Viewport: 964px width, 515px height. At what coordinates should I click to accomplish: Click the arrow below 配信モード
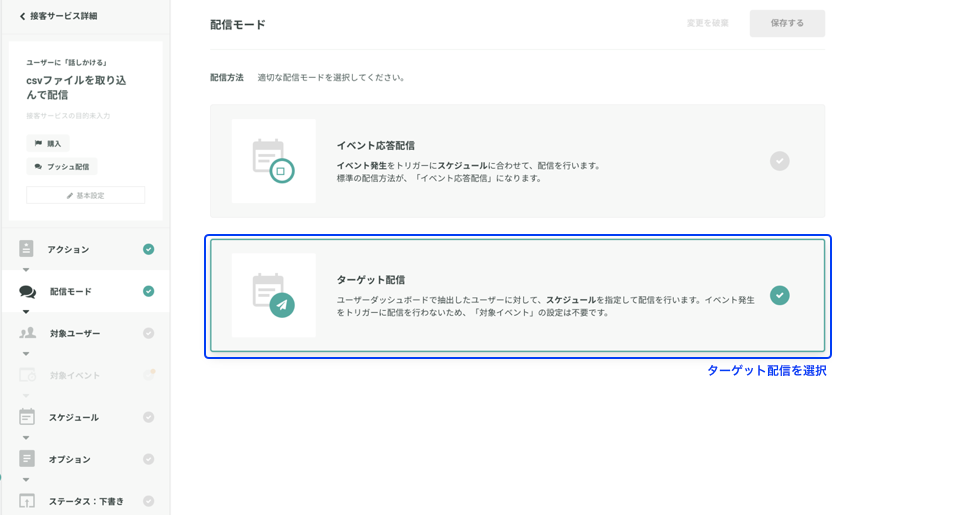point(26,312)
